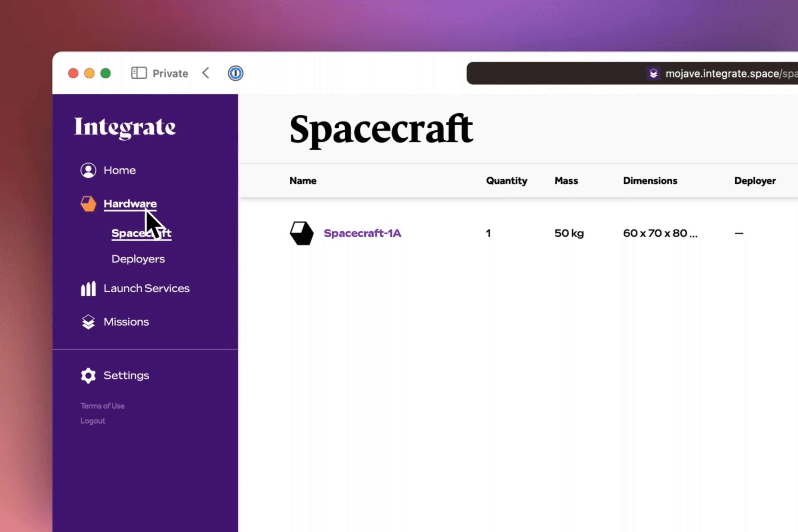798x532 pixels.
Task: Click the Launch Services rockets icon
Action: click(x=88, y=288)
